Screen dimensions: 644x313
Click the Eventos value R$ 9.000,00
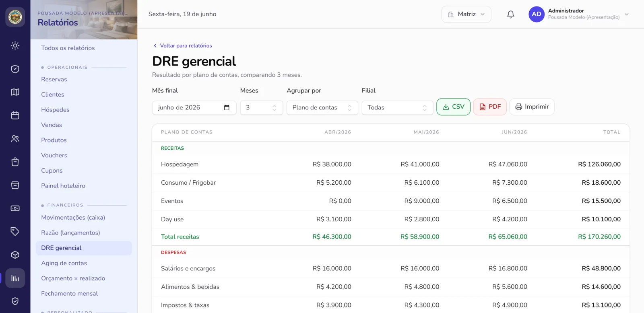pyautogui.click(x=422, y=201)
